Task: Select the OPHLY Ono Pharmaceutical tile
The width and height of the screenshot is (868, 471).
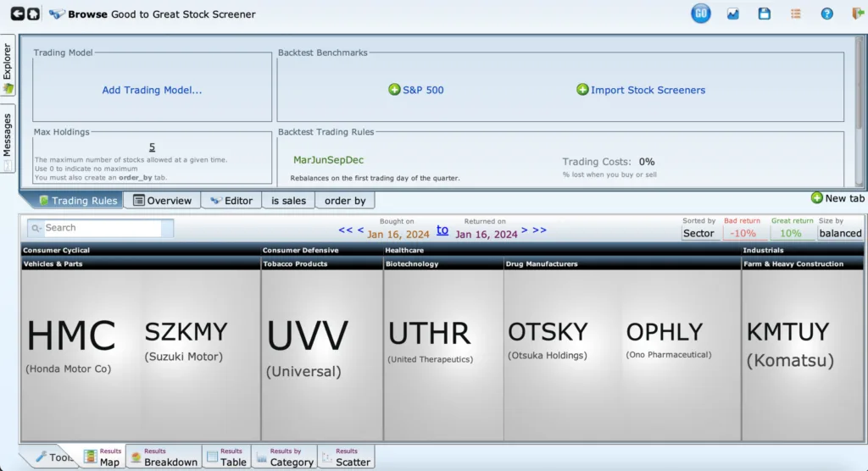Action: pos(682,354)
